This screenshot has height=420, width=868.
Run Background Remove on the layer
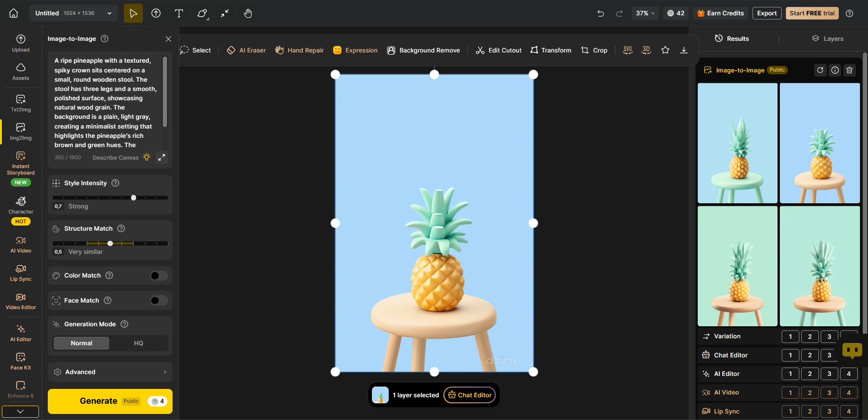click(x=424, y=50)
